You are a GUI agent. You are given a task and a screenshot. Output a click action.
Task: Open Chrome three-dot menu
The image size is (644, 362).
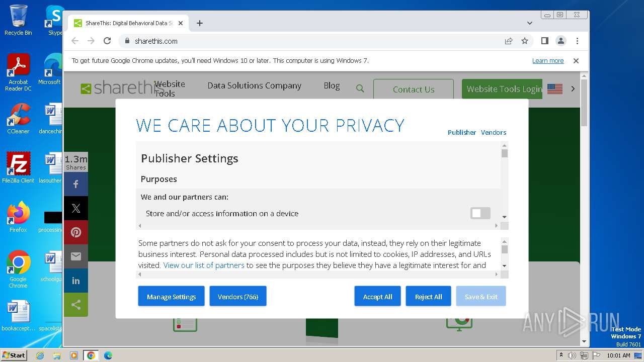(577, 41)
